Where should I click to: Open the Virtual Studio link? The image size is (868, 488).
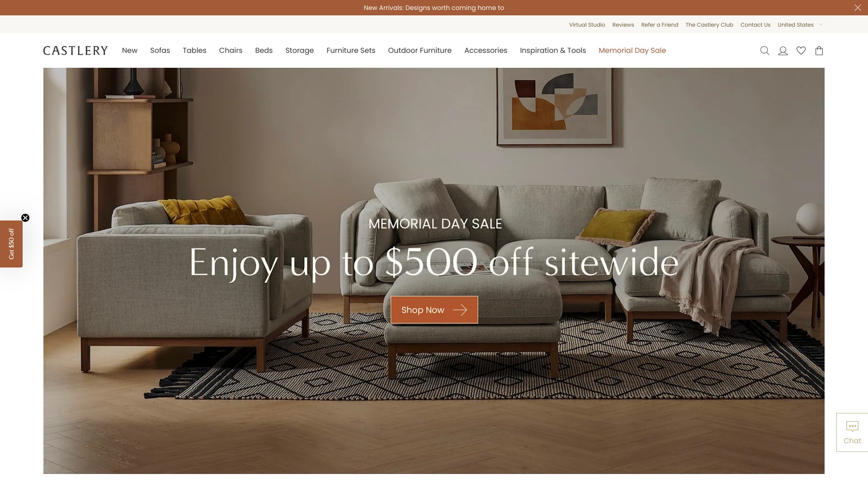point(587,25)
